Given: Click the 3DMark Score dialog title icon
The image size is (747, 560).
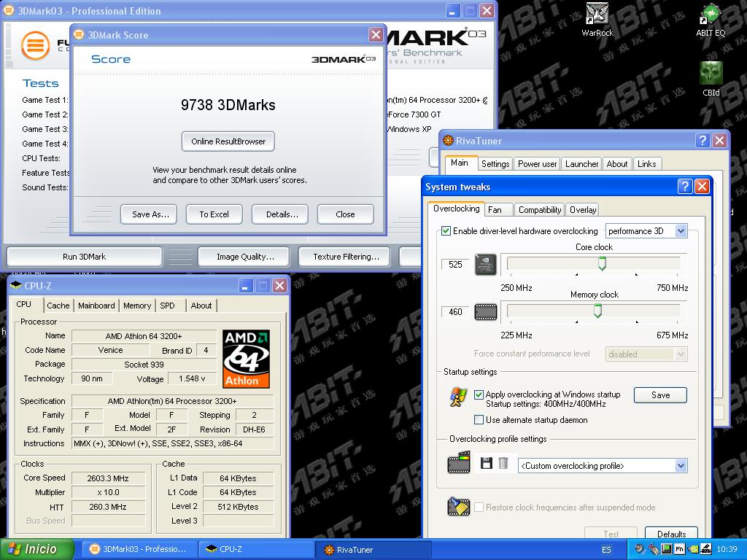Looking at the screenshot, I should coord(79,35).
